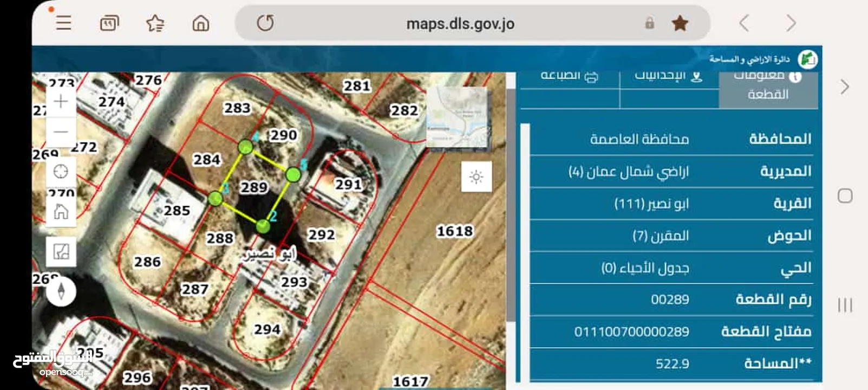Screen dimensions: 868x390
Task: Select parcel 284 on the map
Action: click(207, 160)
